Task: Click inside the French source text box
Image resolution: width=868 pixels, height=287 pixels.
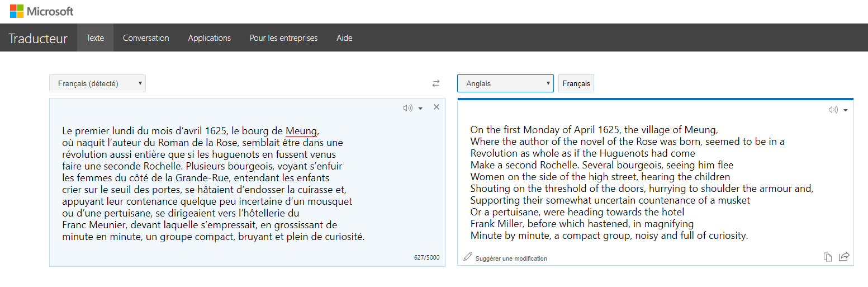Action: point(247,182)
